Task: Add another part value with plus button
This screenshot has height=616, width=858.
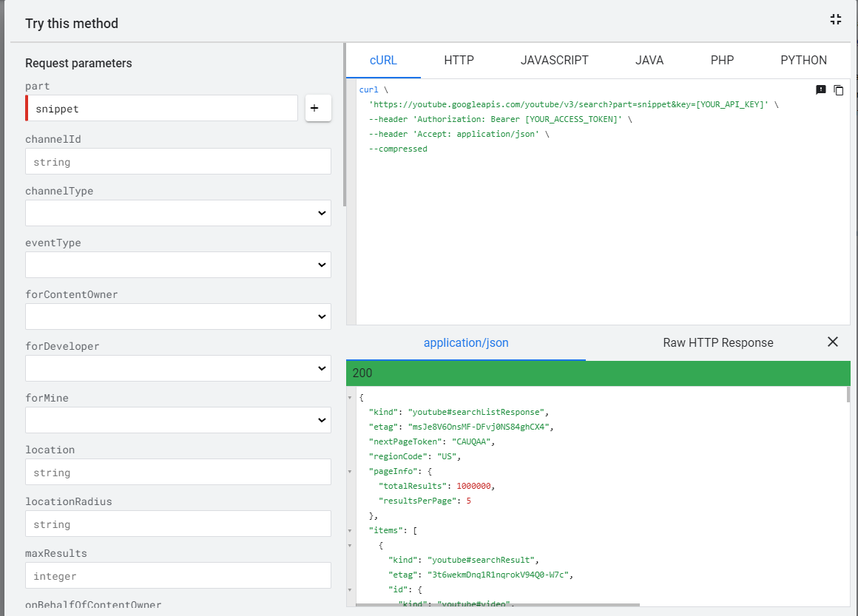Action: [x=319, y=108]
